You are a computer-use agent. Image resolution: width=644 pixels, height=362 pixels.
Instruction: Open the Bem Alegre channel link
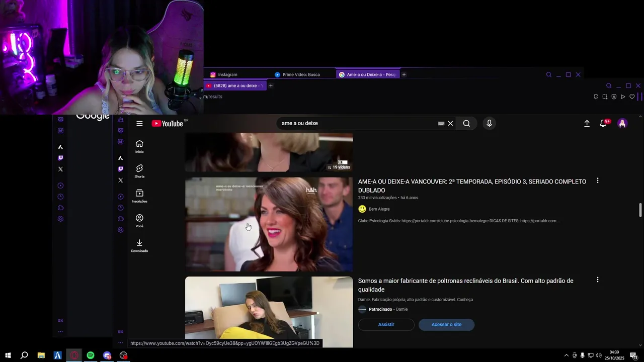coord(379,209)
